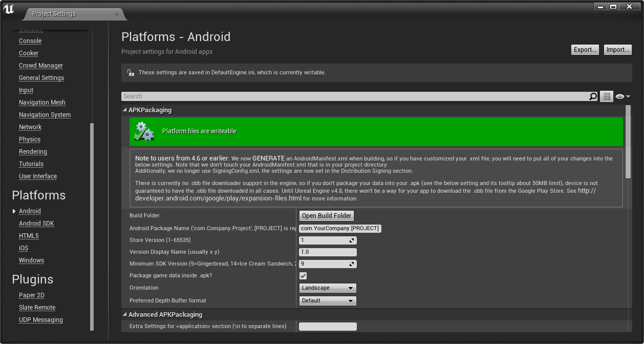The width and height of the screenshot is (644, 344).
Task: Open Preferred Depth Buffer format dropdown
Action: coord(328,301)
